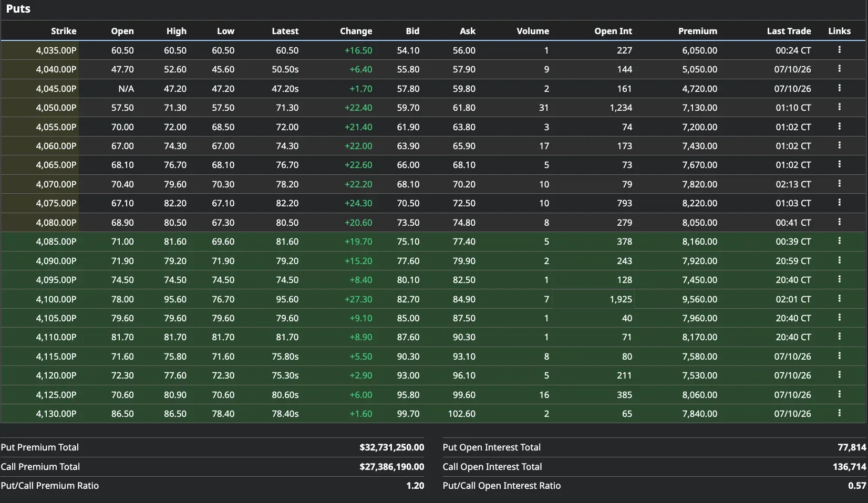Image resolution: width=868 pixels, height=503 pixels.
Task: Click the 1,925 open interest value
Action: coord(621,299)
